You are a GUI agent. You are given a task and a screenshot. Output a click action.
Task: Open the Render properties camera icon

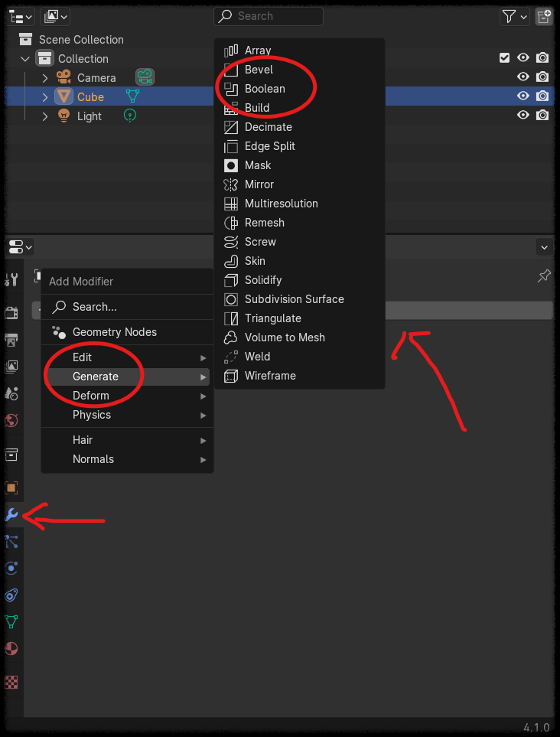click(11, 313)
